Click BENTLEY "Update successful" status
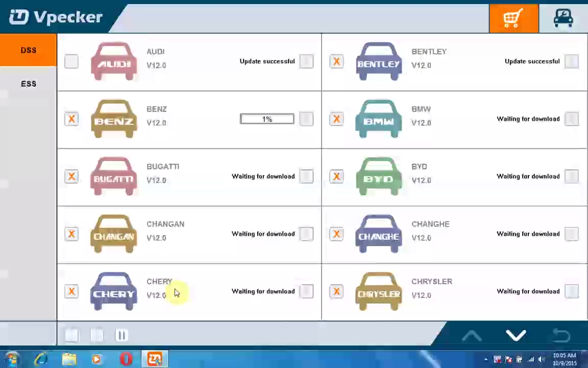The width and height of the screenshot is (588, 368). [x=532, y=61]
